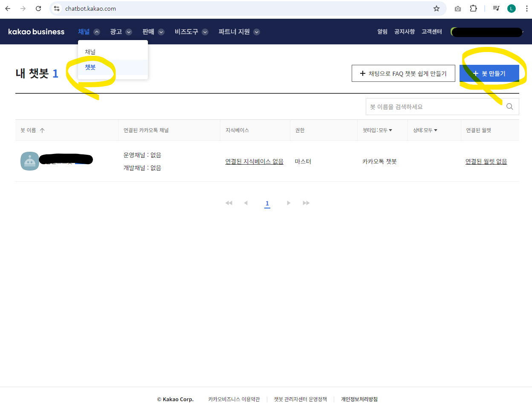This screenshot has width=532, height=408.
Task: Click 운영채널 : 없음 text
Action: (x=142, y=155)
